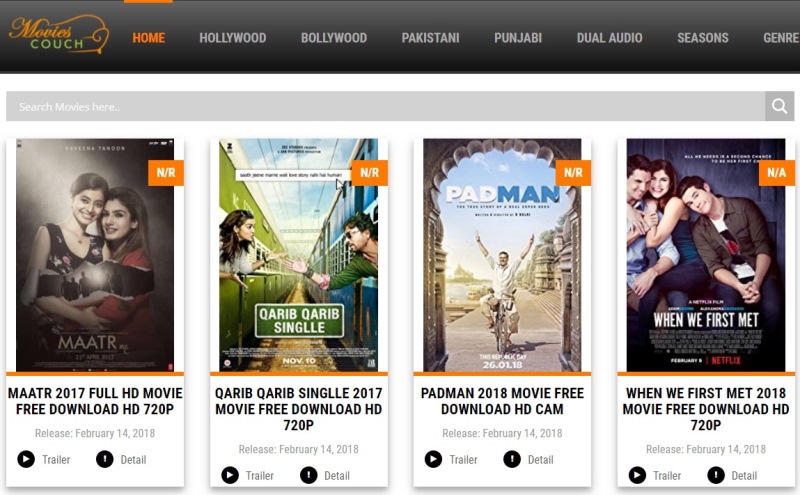Select the Pakistani menu item

click(430, 38)
